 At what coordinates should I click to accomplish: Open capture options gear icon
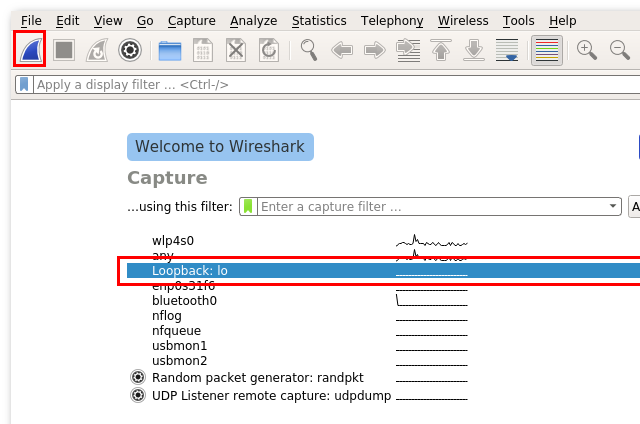(x=129, y=49)
